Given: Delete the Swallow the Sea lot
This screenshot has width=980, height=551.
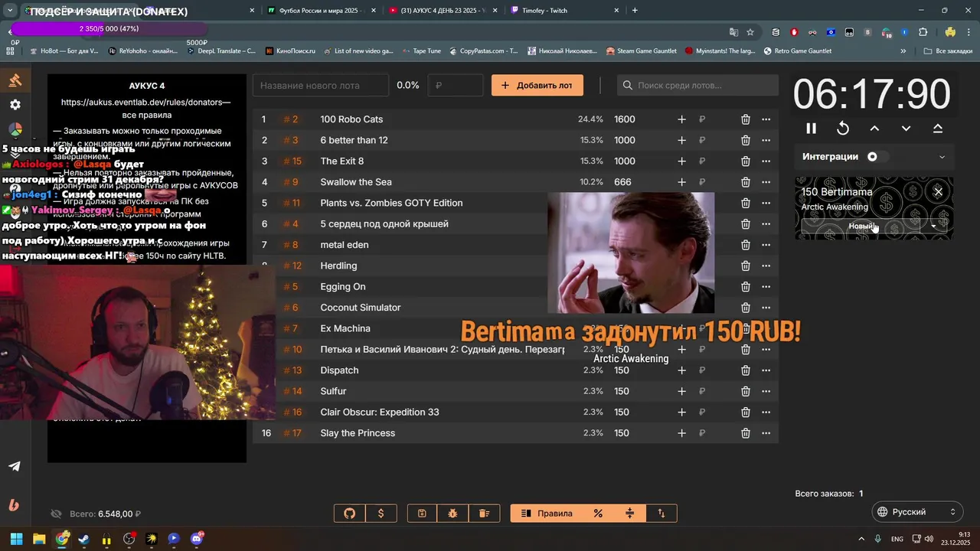Looking at the screenshot, I should [x=745, y=182].
